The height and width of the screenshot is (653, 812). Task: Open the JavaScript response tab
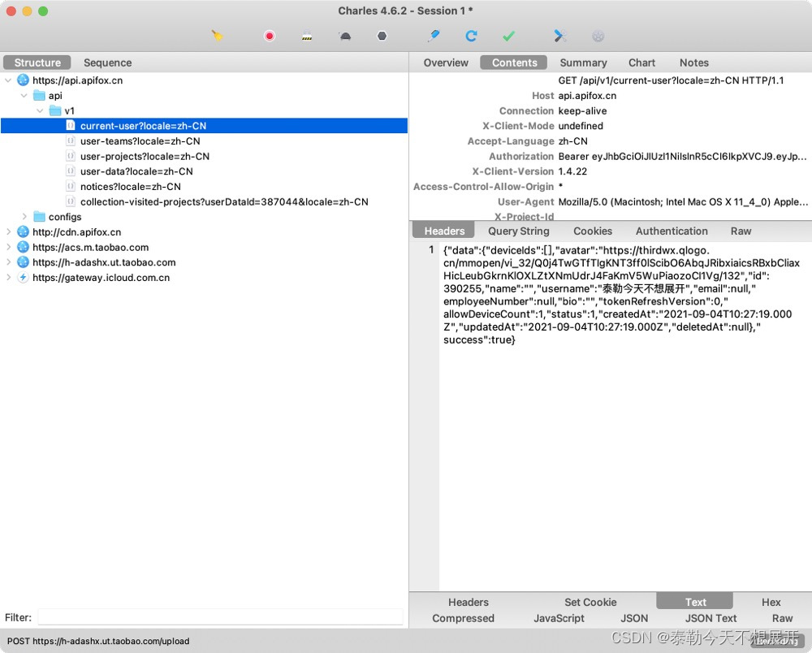[x=559, y=618]
